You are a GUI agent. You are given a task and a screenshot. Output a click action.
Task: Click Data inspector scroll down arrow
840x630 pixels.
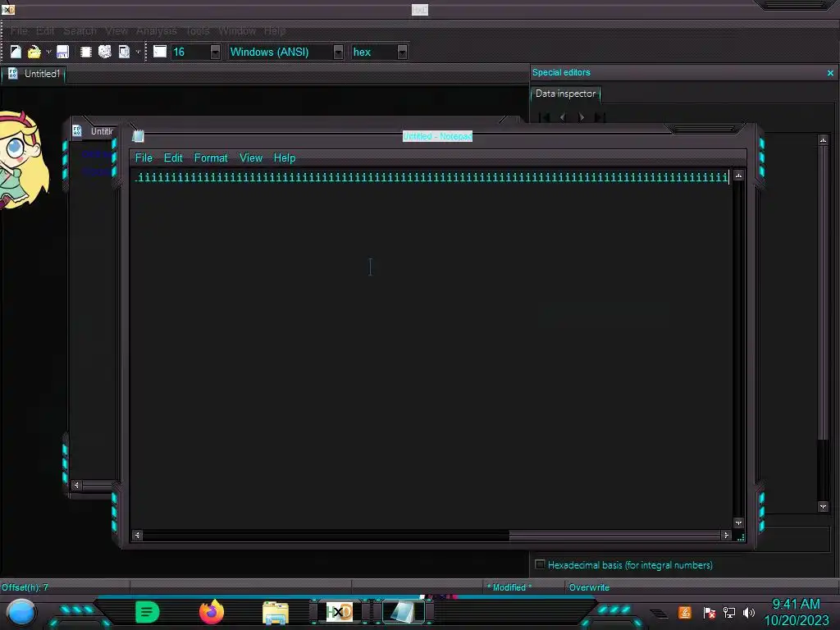[x=824, y=507]
